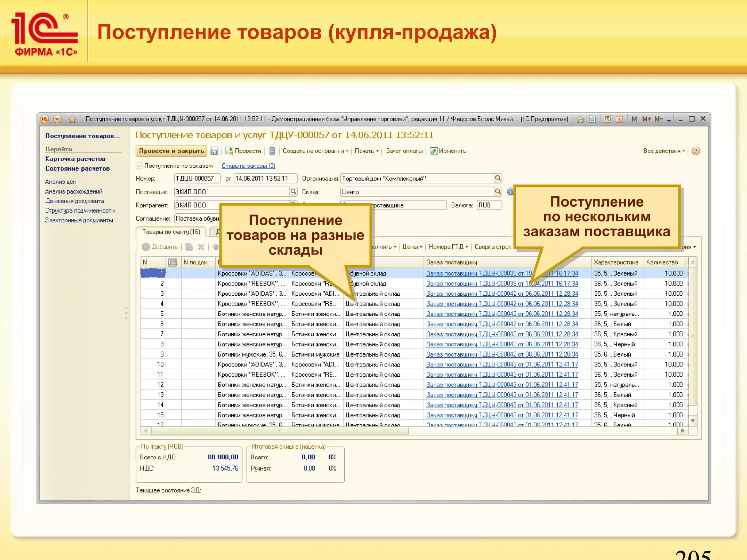Click the favorites star icon in title bar
Image resolution: width=747 pixels, height=560 pixels.
72,119
